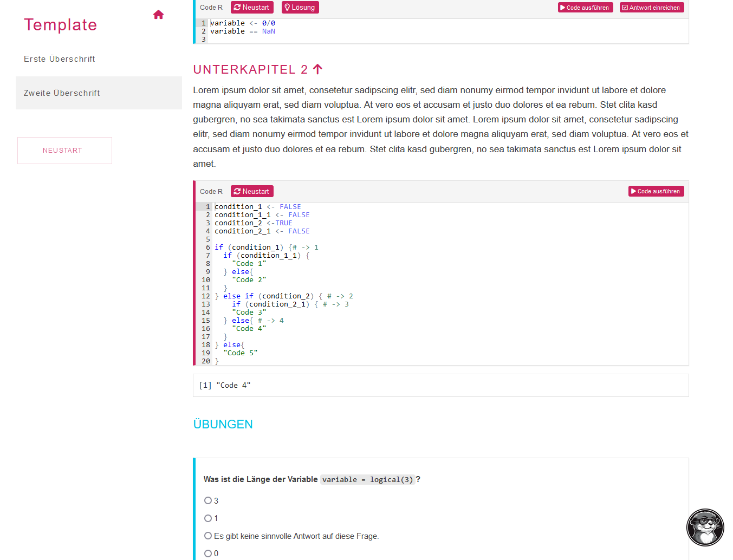This screenshot has width=733, height=560.
Task: Click the ÜBUNGEN heading
Action: pos(223,424)
